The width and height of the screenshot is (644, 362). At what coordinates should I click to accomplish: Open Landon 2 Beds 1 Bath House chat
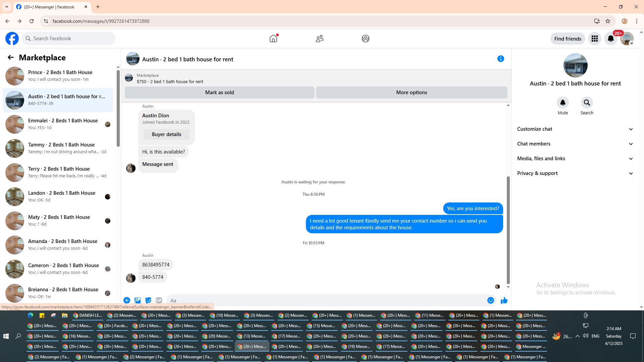point(58,197)
